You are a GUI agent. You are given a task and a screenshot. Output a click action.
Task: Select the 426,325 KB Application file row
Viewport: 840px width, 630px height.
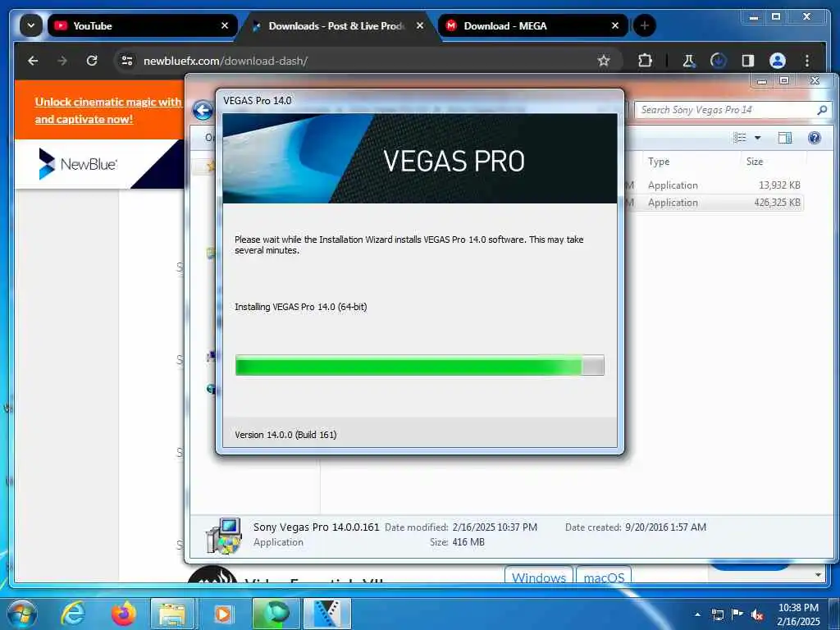(x=715, y=203)
